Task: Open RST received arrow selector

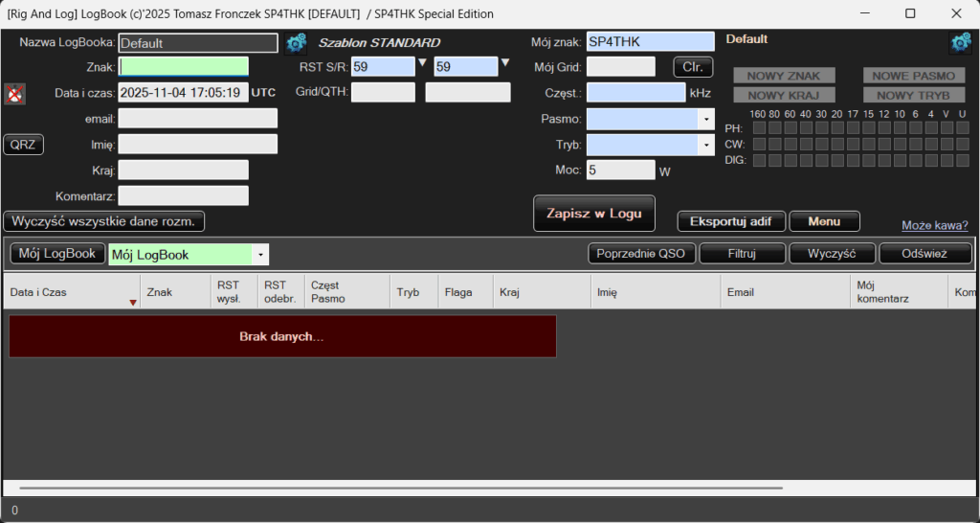Action: point(505,64)
